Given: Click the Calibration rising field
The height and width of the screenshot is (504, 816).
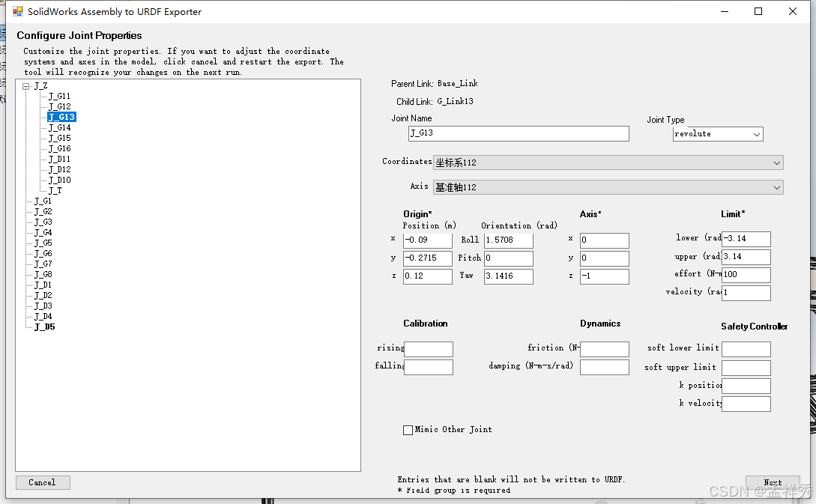Looking at the screenshot, I should pos(429,349).
